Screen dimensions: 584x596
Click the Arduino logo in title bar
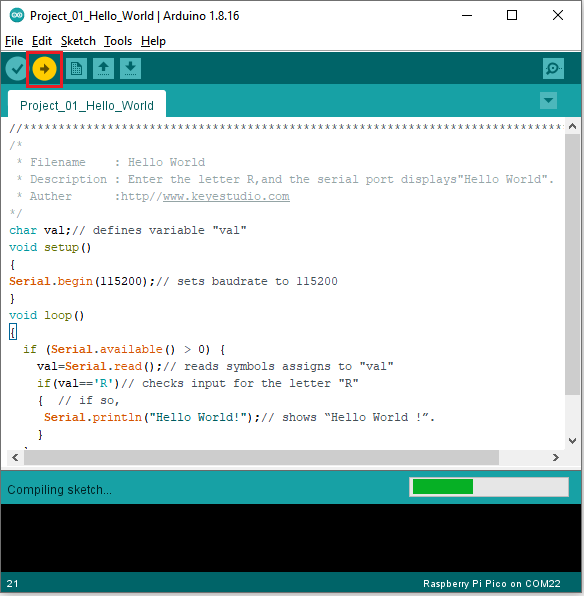tap(17, 16)
